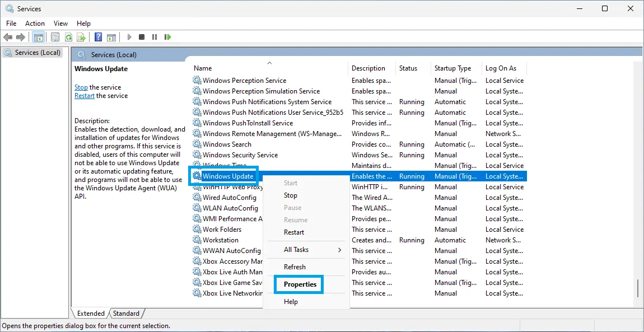Open the View menu in menu bar

[x=60, y=24]
